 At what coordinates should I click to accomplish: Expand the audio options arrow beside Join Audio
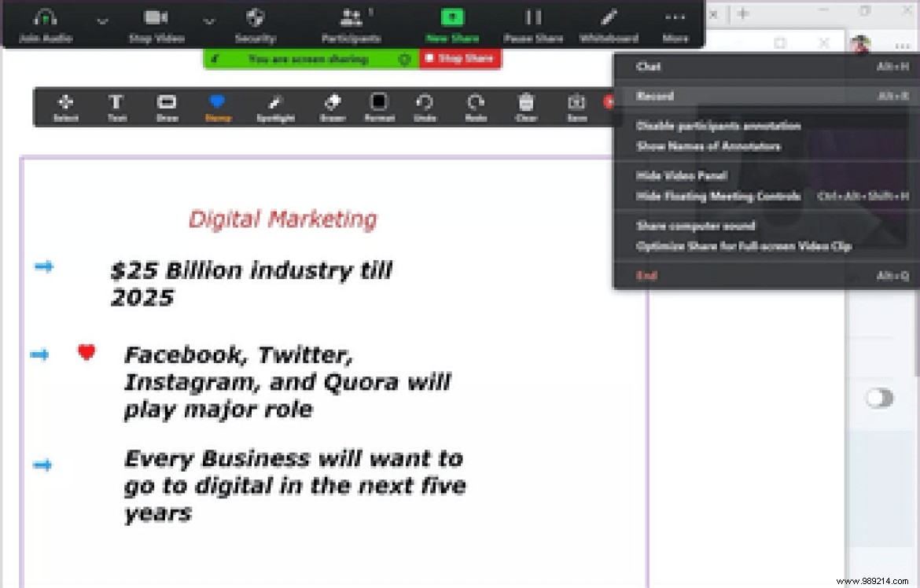click(102, 21)
